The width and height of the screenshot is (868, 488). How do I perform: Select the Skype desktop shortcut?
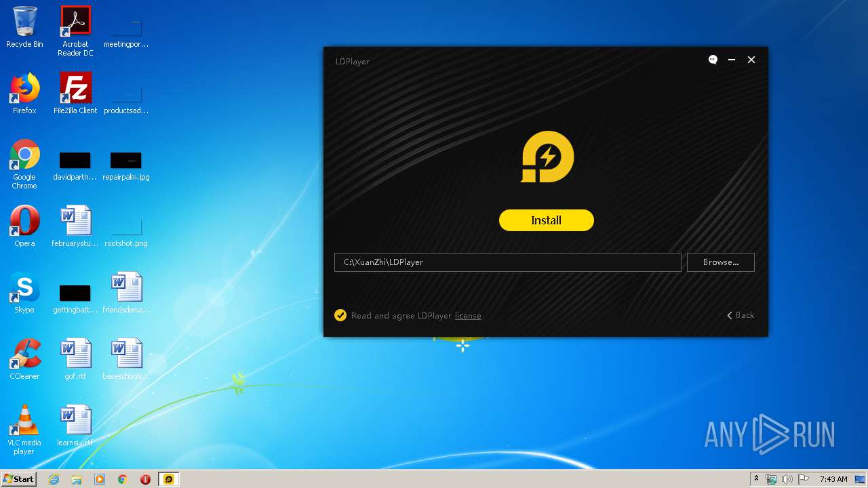[x=24, y=293]
